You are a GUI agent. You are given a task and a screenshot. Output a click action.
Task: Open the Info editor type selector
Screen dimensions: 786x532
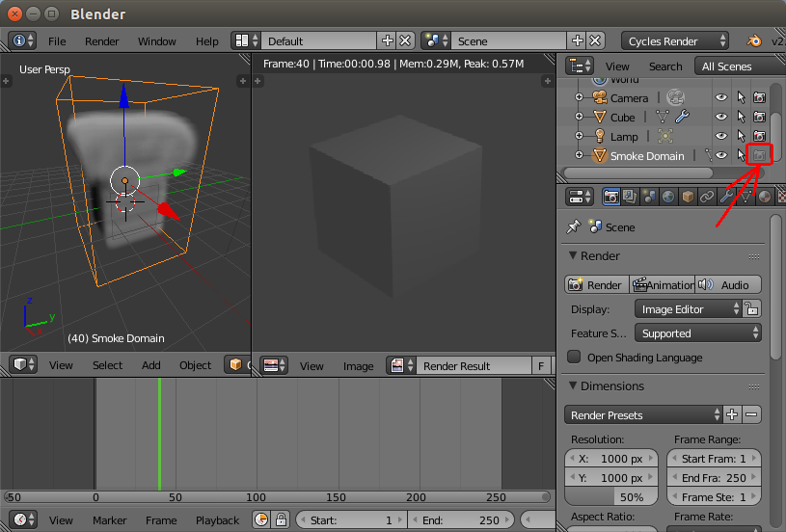pyautogui.click(x=22, y=40)
